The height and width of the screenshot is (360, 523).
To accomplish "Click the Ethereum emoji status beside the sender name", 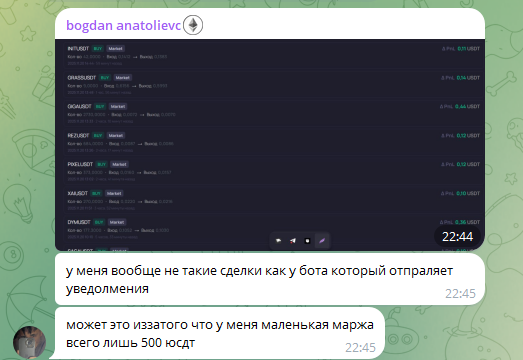I will point(193,25).
